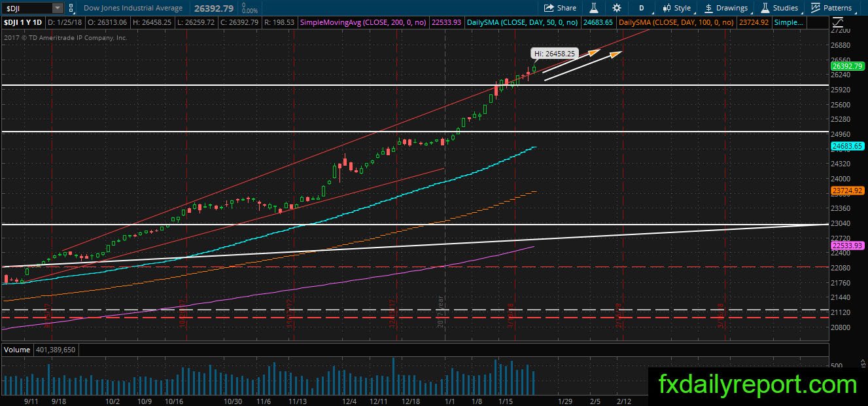Click the small icon left of Dow Jones name
Screen dimensions: 868x406
pyautogui.click(x=71, y=8)
